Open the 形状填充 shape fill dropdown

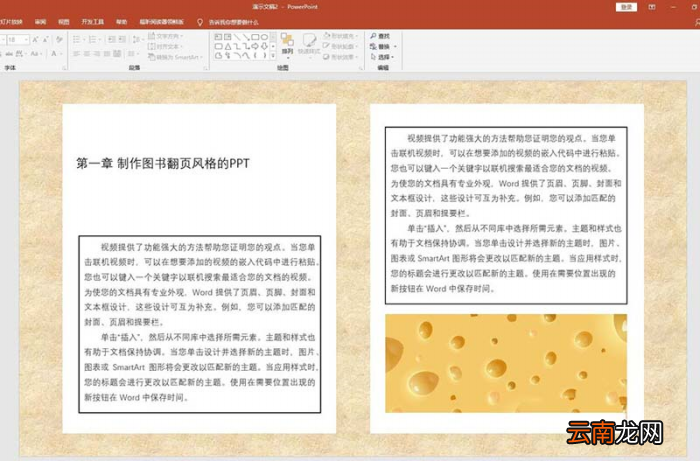(341, 36)
